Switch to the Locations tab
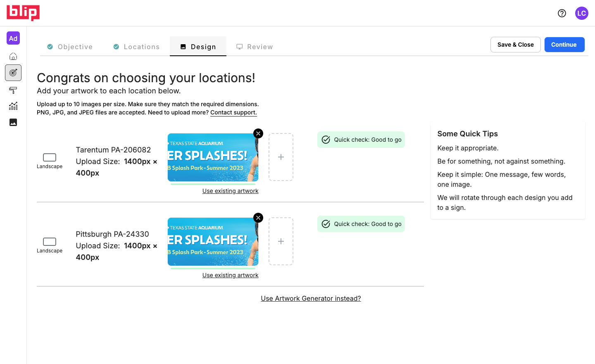Viewport: 595px width, 364px height. (136, 47)
